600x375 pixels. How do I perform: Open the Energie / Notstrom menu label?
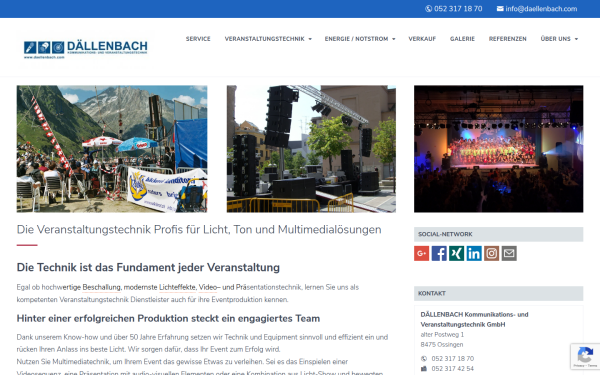click(356, 39)
